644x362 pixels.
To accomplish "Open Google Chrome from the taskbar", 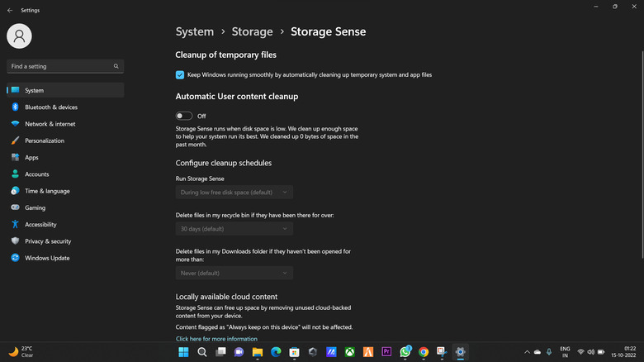I will (424, 352).
